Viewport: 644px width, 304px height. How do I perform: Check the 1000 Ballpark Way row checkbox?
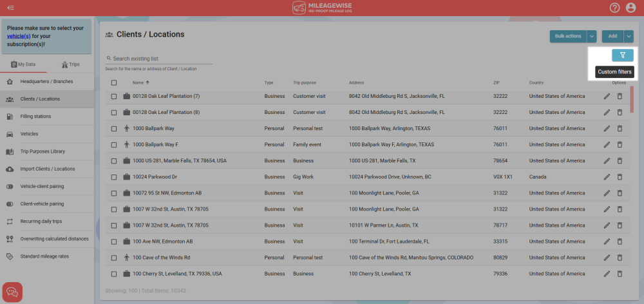tap(114, 128)
